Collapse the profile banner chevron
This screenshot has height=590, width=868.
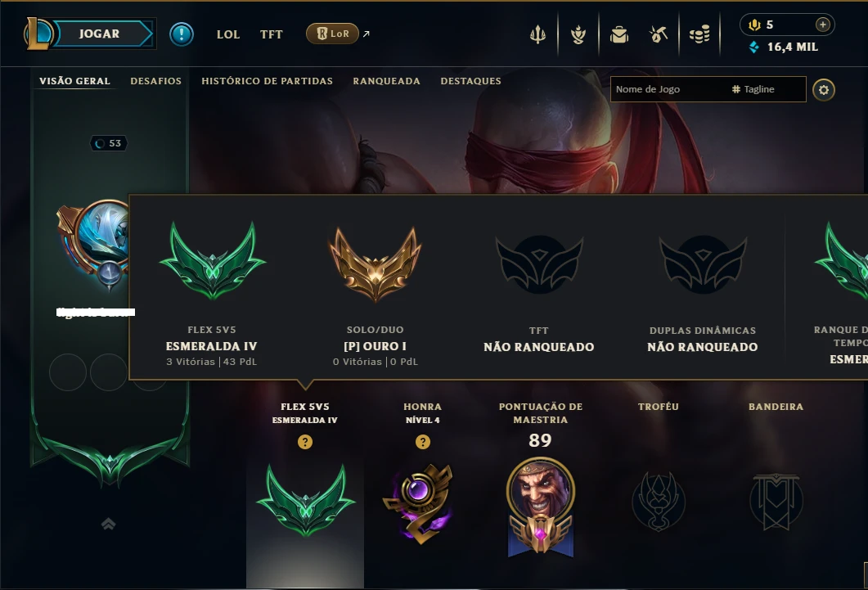click(x=109, y=524)
